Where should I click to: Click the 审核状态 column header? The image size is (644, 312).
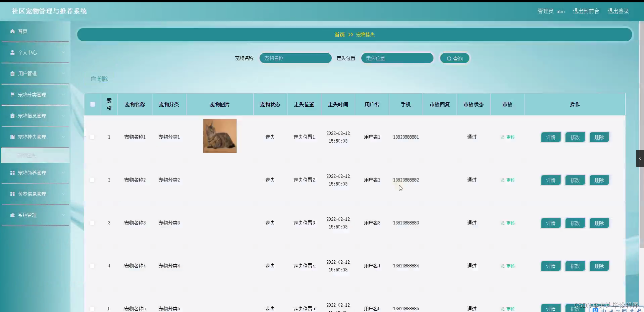pos(474,104)
